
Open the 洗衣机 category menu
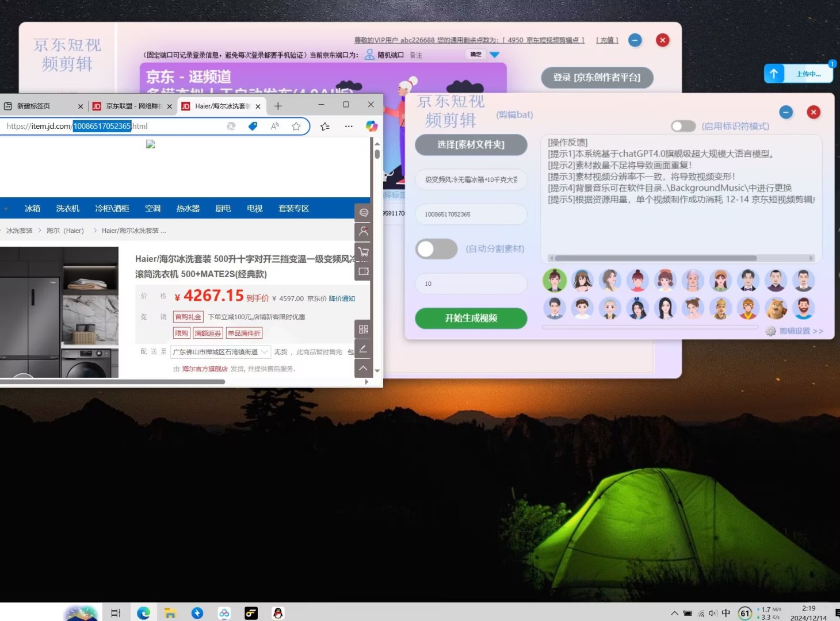[68, 209]
